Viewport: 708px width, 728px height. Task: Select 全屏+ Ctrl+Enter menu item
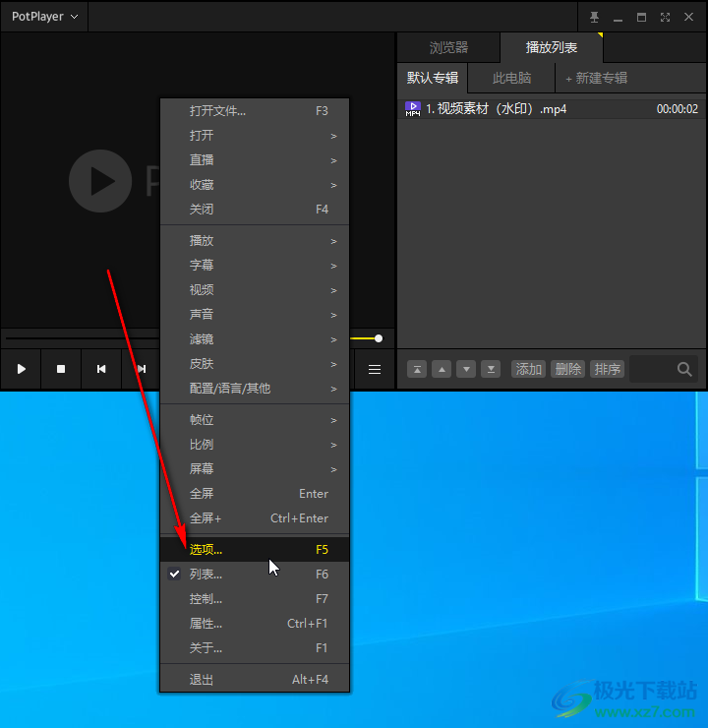255,518
